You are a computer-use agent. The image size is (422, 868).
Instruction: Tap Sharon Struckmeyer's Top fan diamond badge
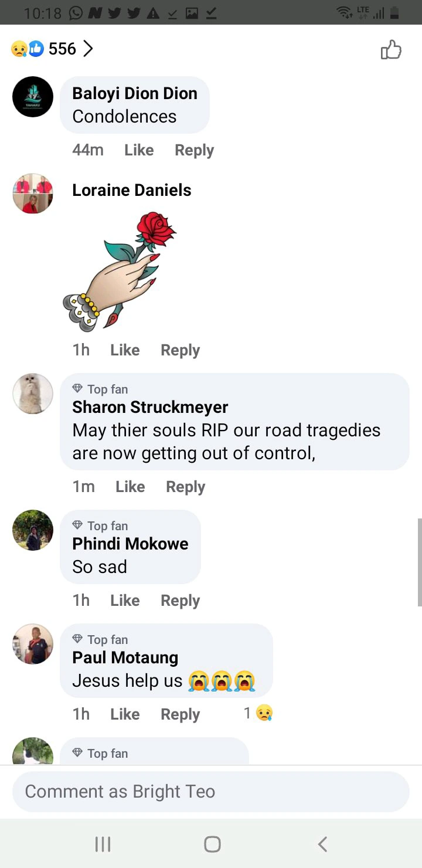coord(77,389)
